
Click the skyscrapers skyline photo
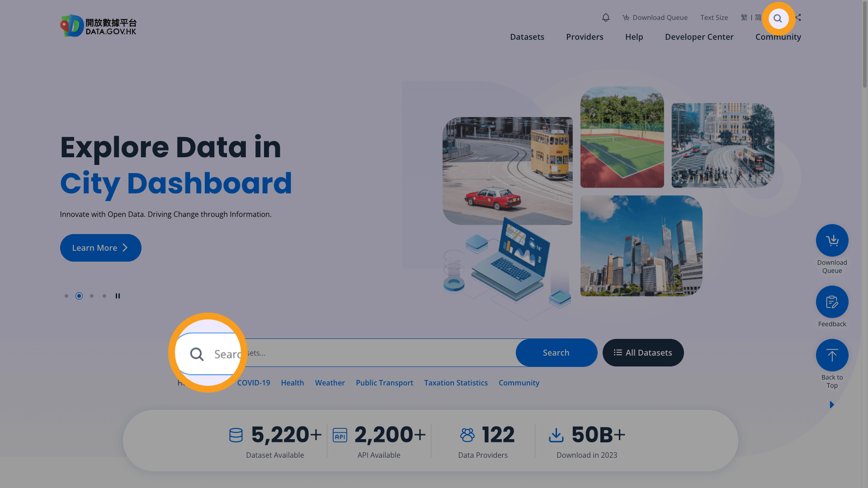point(641,246)
